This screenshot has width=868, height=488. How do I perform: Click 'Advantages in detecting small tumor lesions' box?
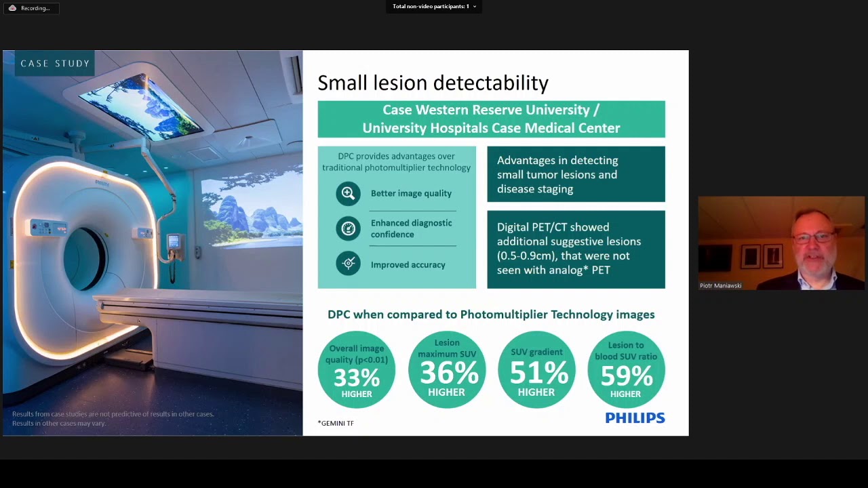(x=576, y=174)
